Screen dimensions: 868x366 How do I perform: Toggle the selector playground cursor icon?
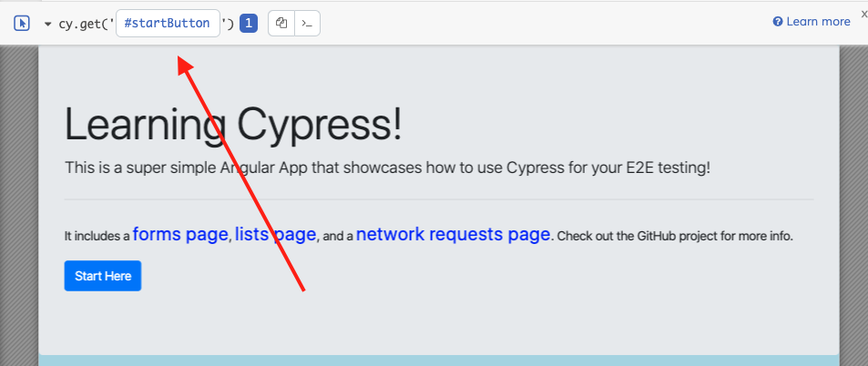coord(23,24)
